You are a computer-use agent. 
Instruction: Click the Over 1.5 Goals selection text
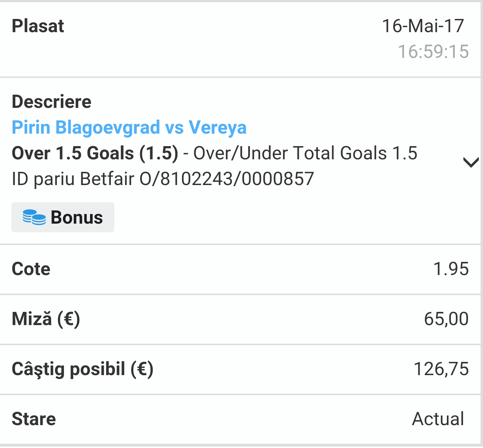[x=95, y=153]
